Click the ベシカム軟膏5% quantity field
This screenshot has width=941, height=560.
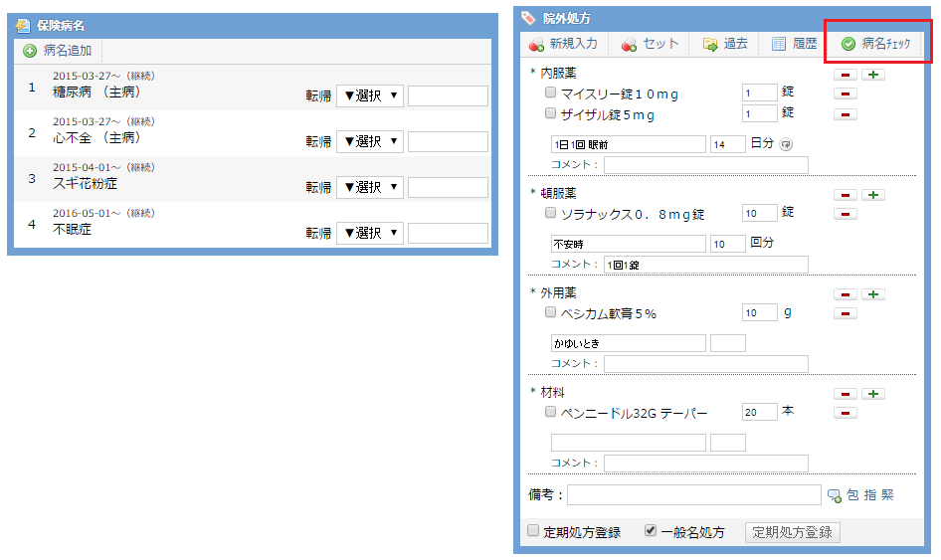tap(760, 312)
